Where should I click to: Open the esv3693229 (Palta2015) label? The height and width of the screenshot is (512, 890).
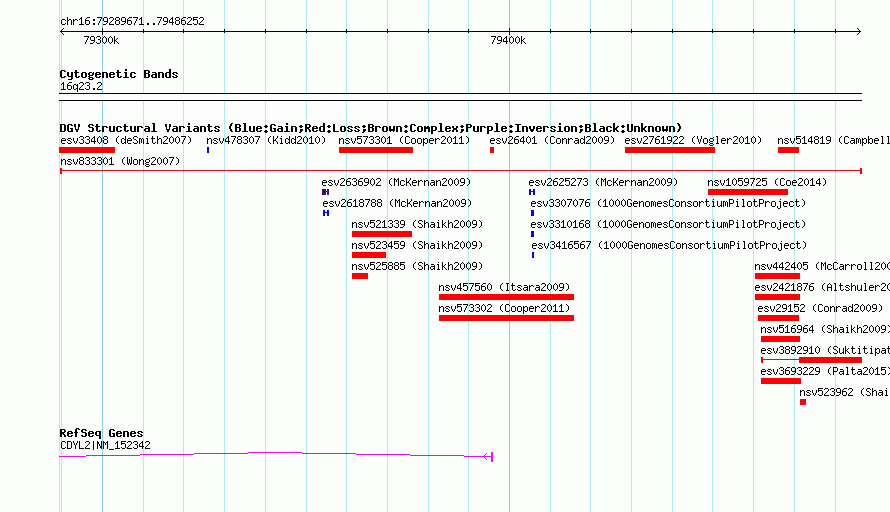[x=825, y=371]
